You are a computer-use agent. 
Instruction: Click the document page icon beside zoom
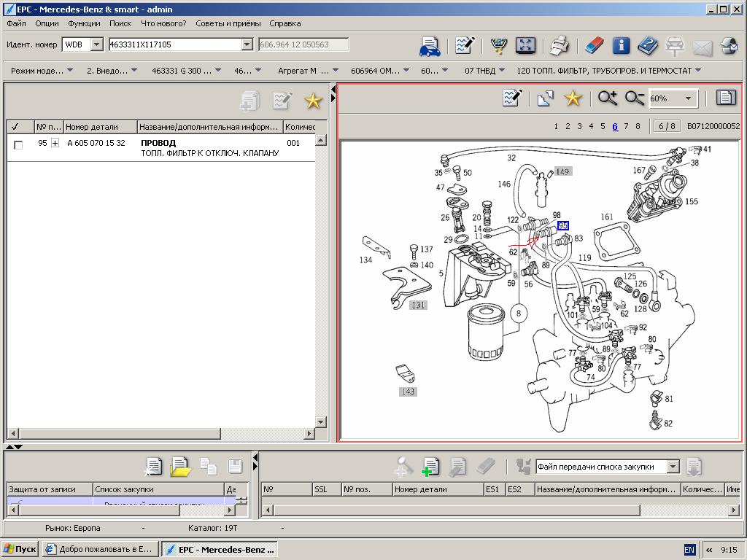[726, 98]
